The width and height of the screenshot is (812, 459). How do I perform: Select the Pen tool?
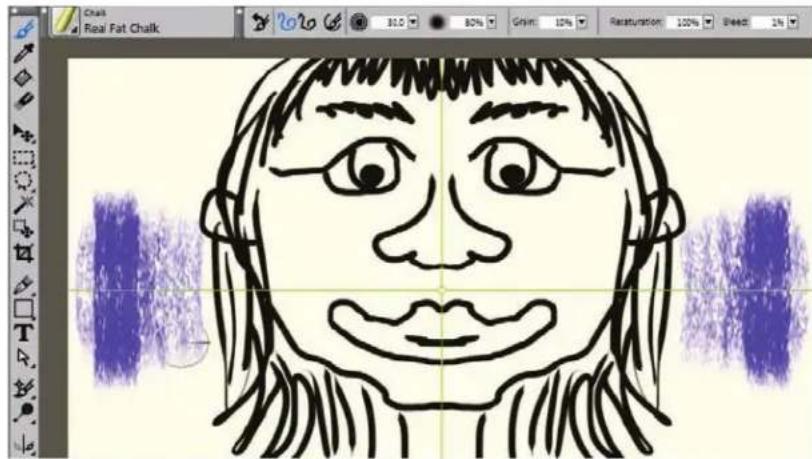(24, 285)
